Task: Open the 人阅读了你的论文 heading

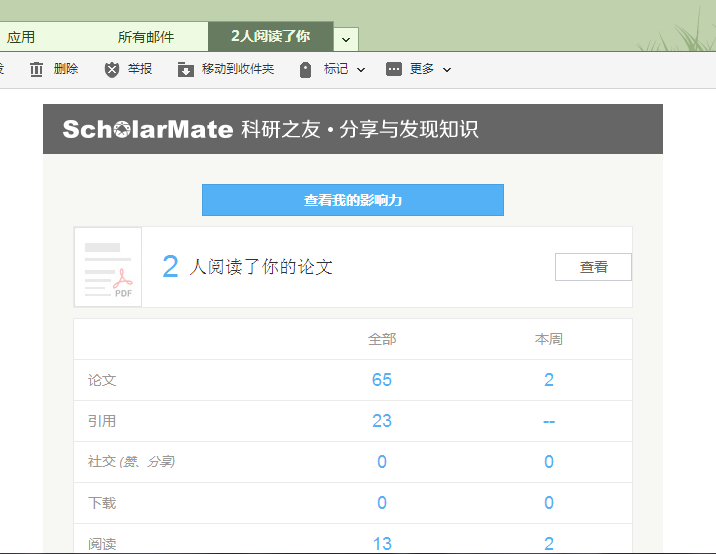Action: pyautogui.click(x=261, y=267)
